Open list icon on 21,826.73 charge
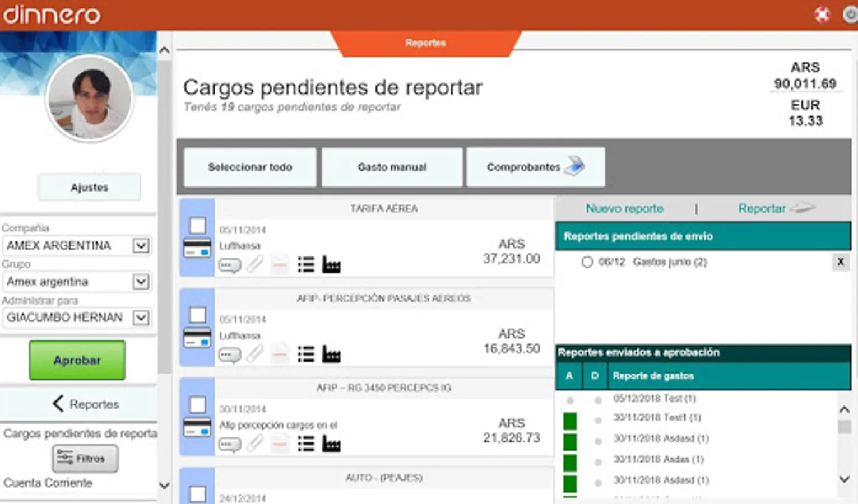 pyautogui.click(x=306, y=444)
